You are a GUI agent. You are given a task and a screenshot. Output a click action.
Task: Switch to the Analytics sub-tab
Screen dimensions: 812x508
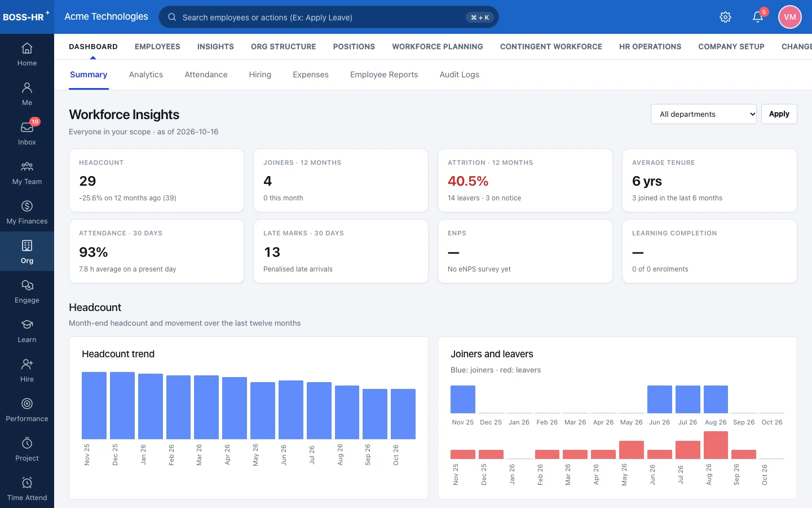(x=145, y=75)
